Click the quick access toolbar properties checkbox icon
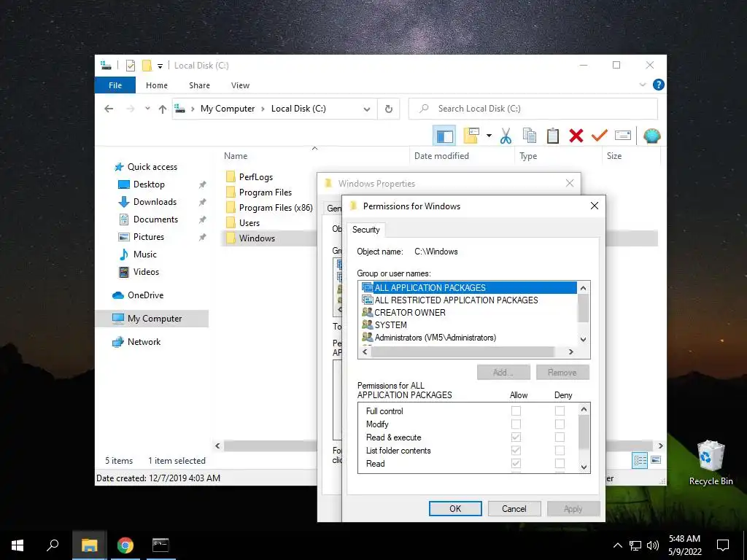The height and width of the screenshot is (560, 747). (x=131, y=66)
